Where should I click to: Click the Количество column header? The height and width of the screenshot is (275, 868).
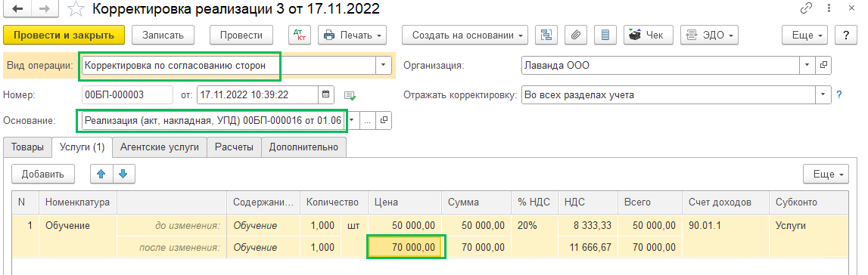coord(334,202)
